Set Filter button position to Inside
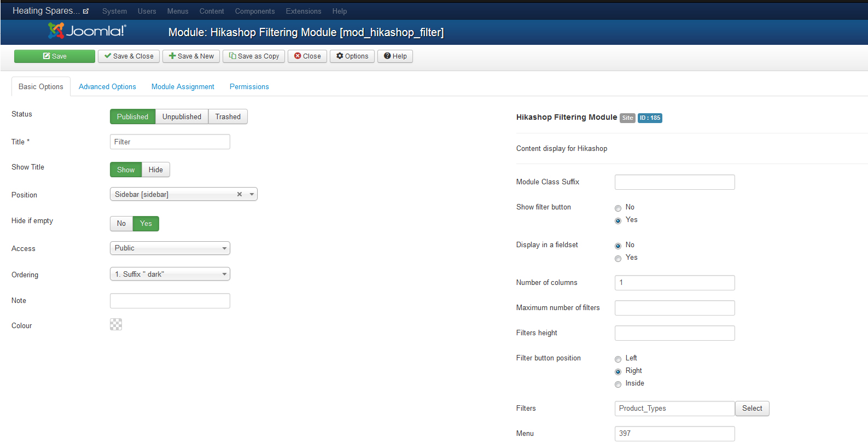 pos(618,384)
